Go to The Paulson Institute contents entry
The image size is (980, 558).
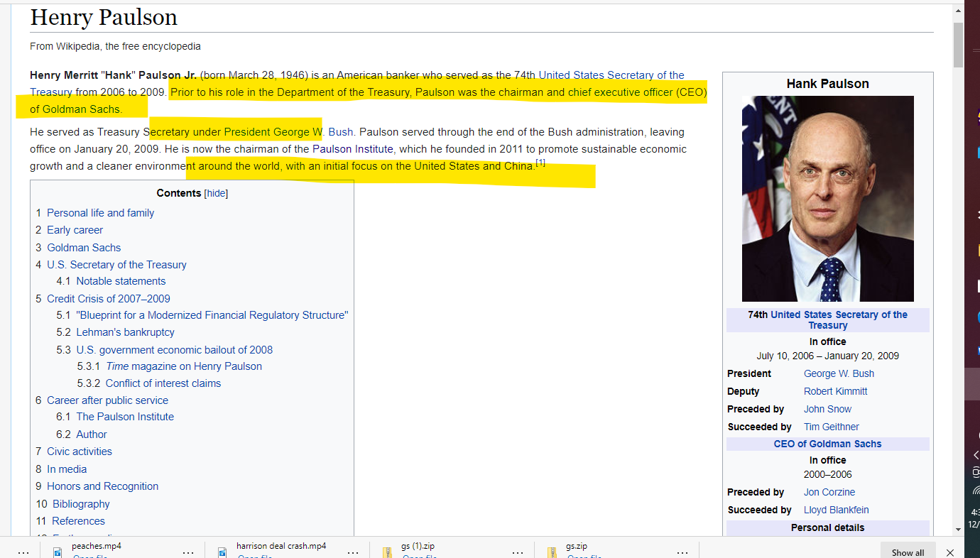[x=125, y=417]
